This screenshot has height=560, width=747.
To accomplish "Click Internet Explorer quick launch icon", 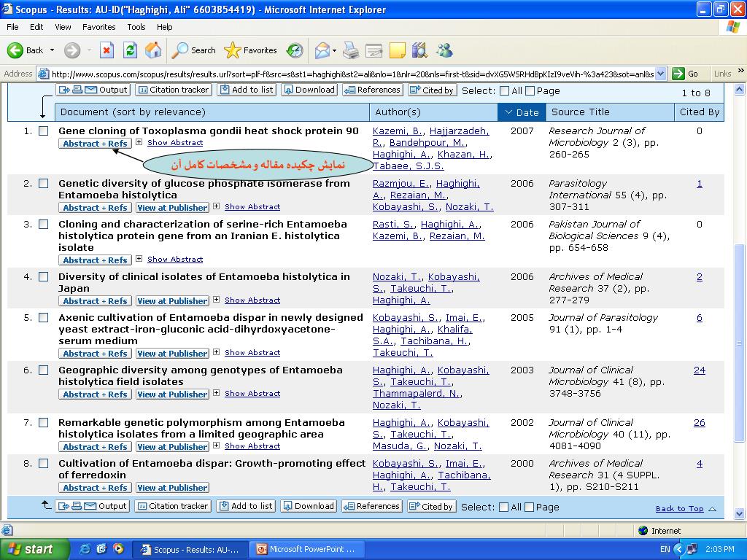I will tap(85, 549).
